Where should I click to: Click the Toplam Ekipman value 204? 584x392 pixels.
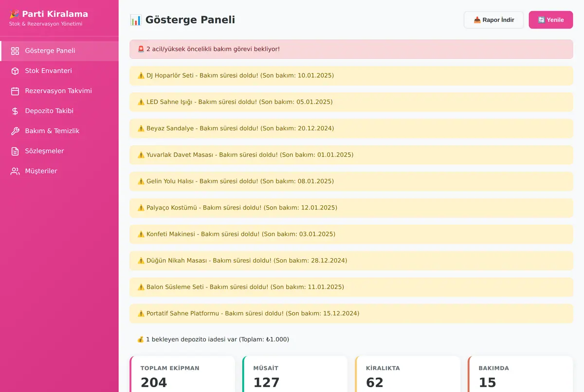click(154, 383)
